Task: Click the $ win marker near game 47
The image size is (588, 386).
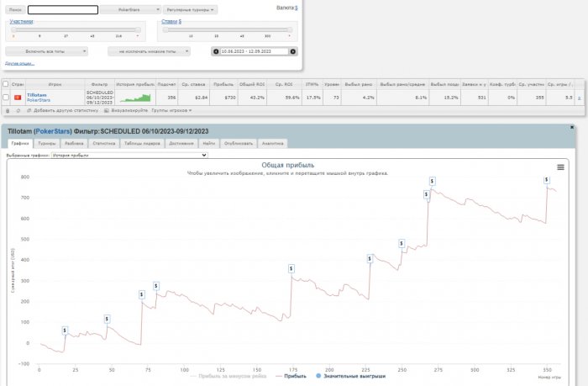Action: point(107,319)
